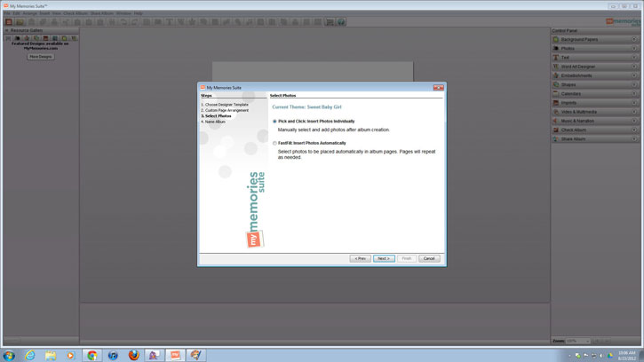644x362 pixels.
Task: Expand the Background Papers panel
Action: 595,39
